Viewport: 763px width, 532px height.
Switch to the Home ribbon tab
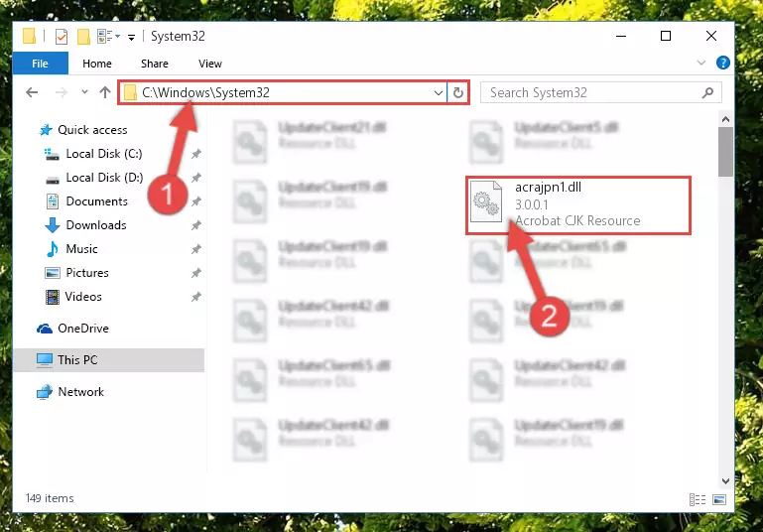(x=97, y=64)
